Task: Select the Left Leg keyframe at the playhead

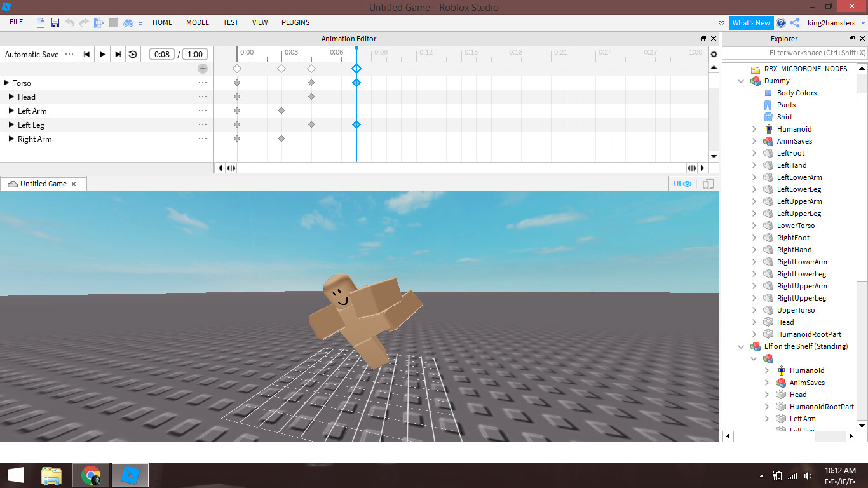Action: [356, 125]
